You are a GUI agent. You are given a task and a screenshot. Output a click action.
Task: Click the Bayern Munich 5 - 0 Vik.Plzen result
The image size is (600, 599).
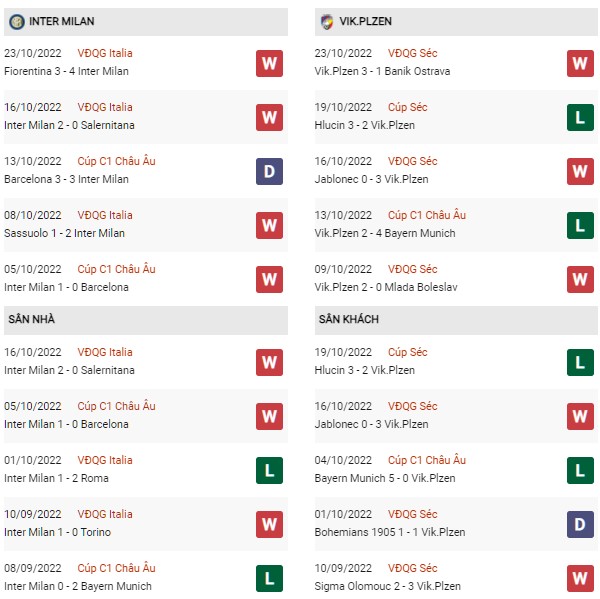tap(385, 478)
